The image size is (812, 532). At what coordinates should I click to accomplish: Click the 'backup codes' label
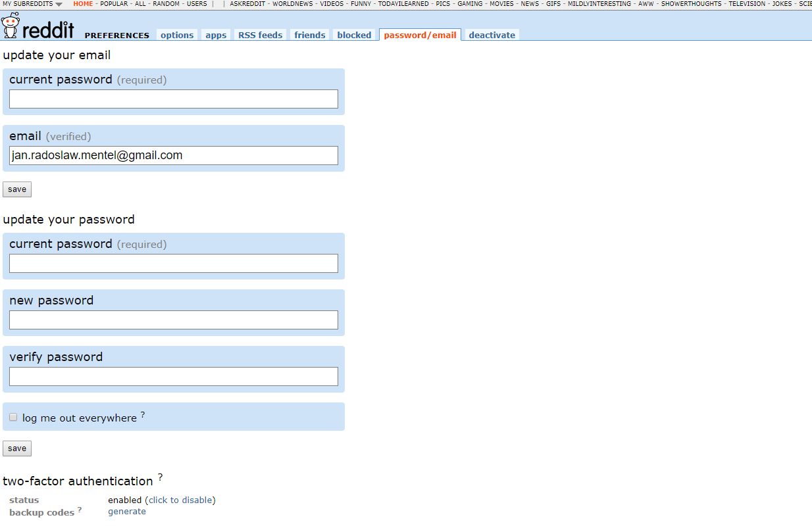click(41, 512)
